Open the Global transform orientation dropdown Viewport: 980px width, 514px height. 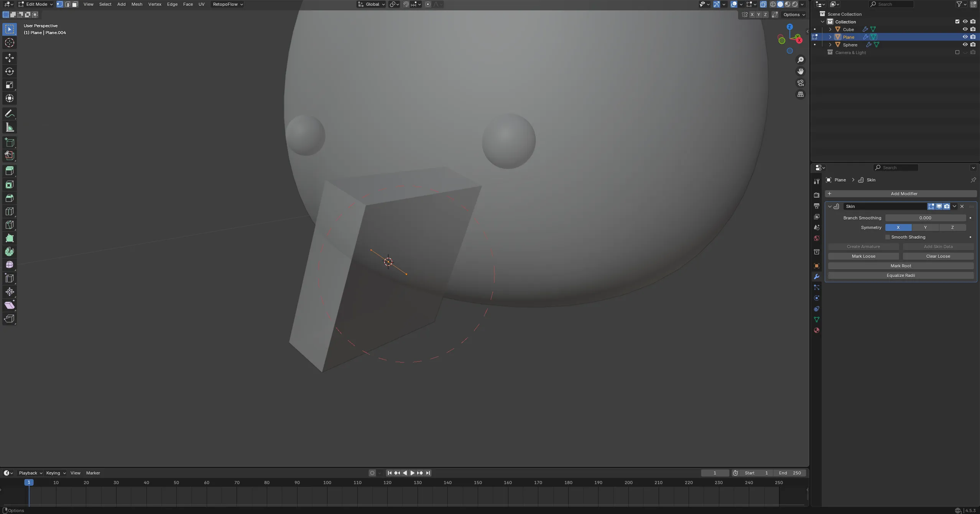click(x=371, y=4)
